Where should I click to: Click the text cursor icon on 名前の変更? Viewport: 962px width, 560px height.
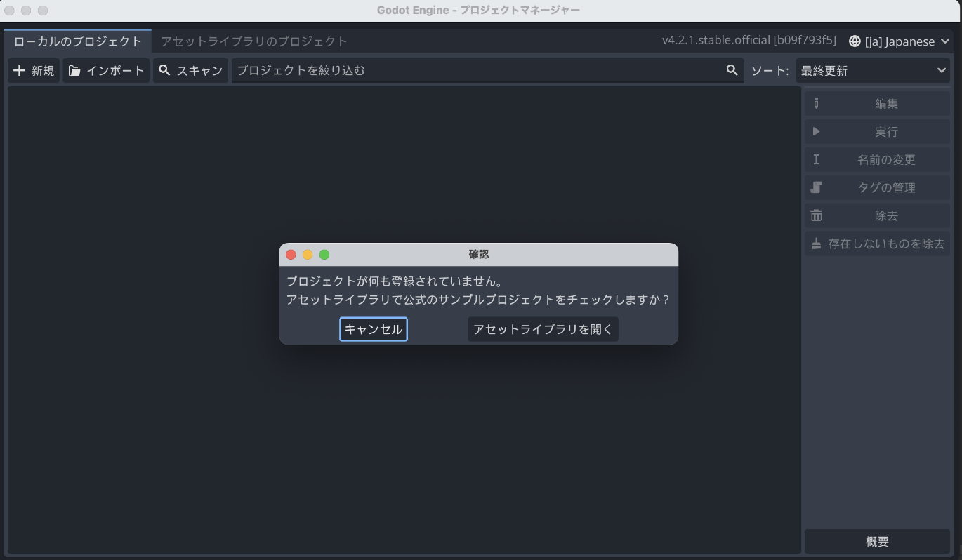point(816,159)
